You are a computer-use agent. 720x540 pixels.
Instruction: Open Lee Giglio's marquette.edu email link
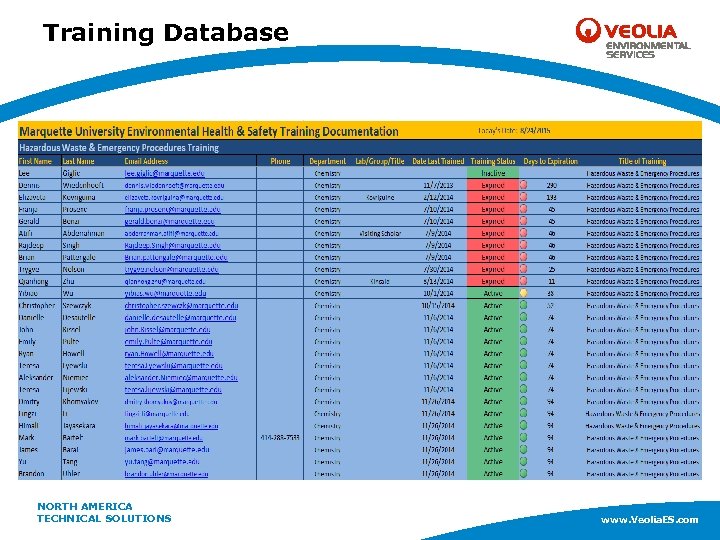(x=164, y=173)
